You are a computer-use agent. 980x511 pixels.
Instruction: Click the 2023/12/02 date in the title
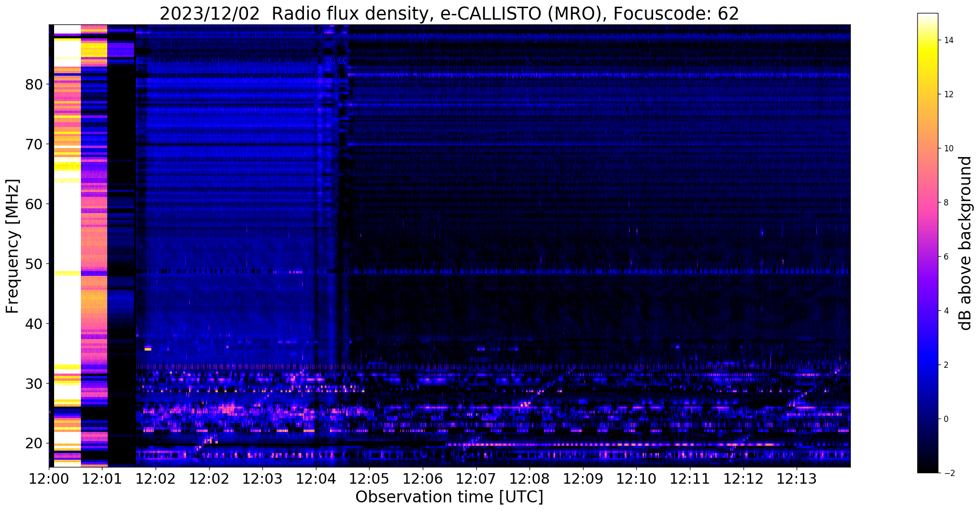pos(209,14)
